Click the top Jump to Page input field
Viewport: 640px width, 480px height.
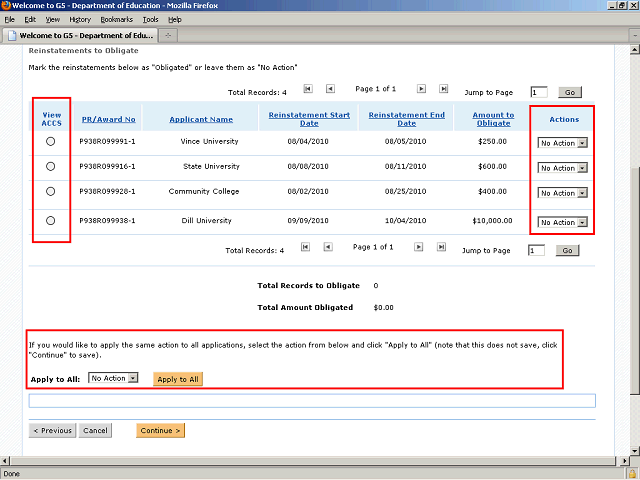pos(539,92)
